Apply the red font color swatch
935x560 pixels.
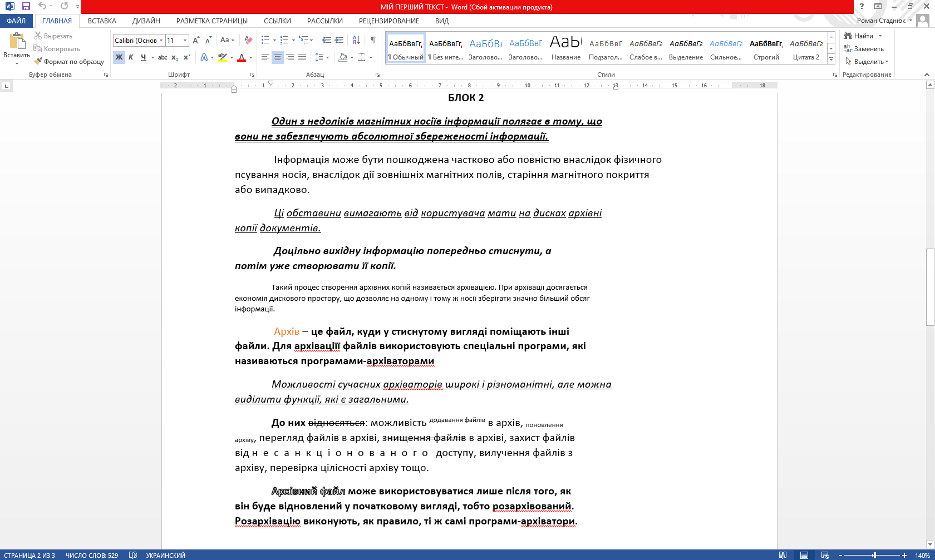point(241,57)
